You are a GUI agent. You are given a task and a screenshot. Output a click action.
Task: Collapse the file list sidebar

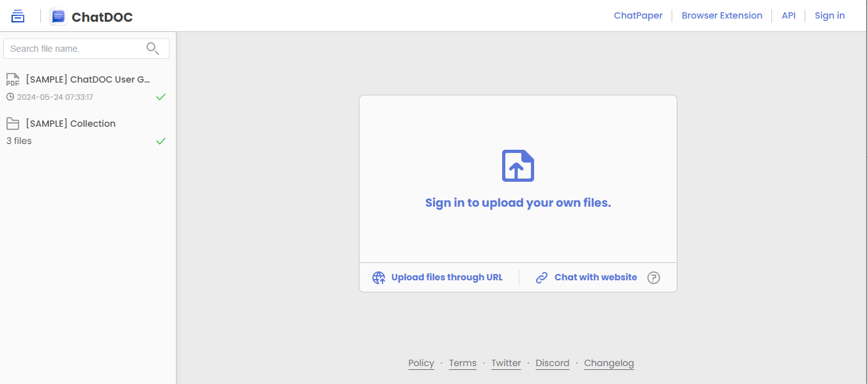coord(17,15)
